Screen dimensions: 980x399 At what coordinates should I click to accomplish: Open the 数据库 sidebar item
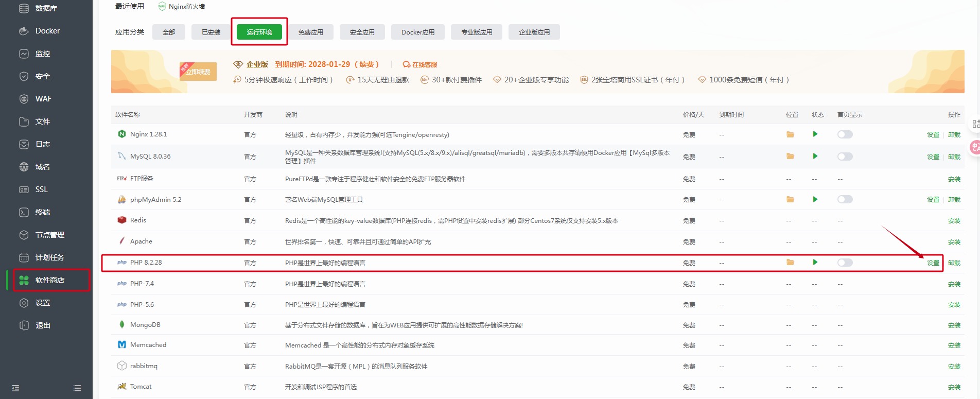click(46, 8)
